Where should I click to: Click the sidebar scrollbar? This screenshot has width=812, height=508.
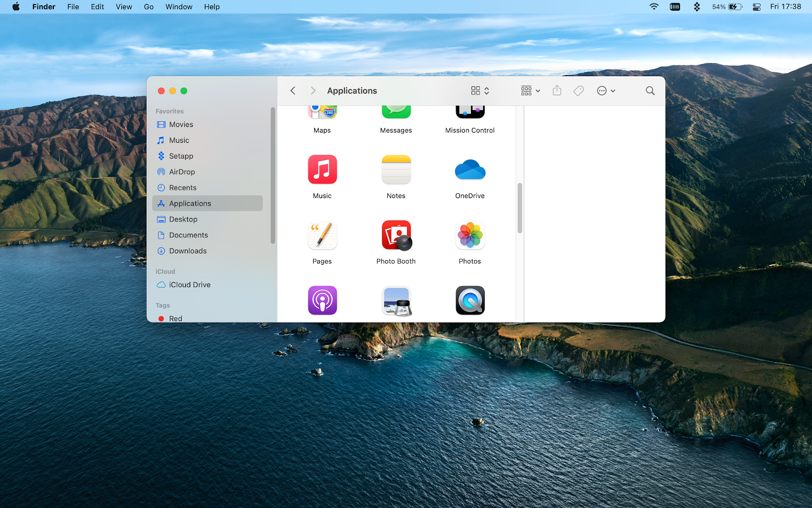[x=273, y=175]
